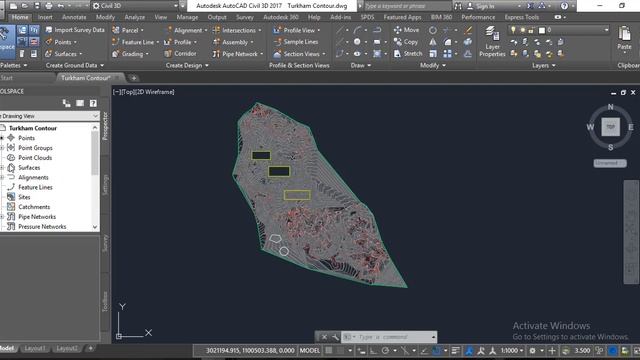
Task: Open the Analyze ribbon tab
Action: (134, 17)
